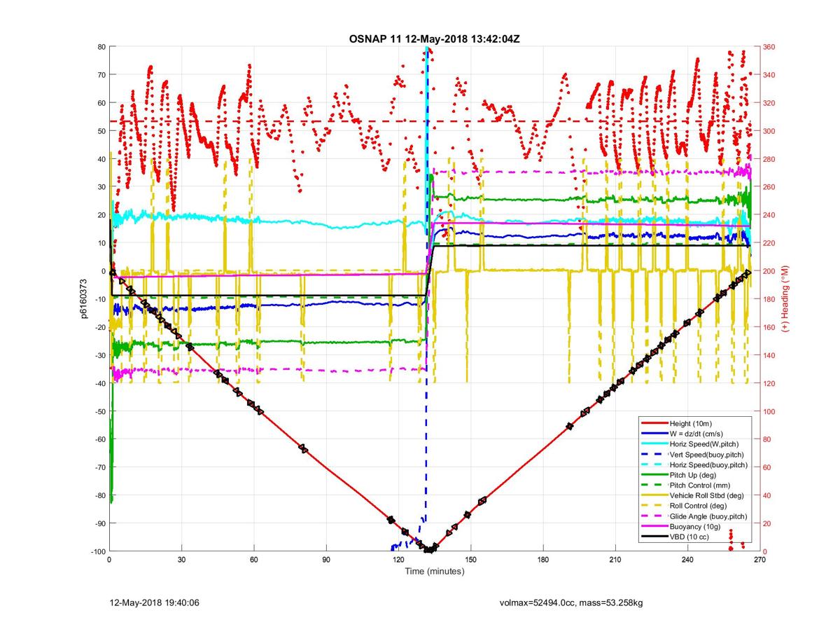Select the x-axis tick label '240'
Image resolution: width=840 pixels, height=620 pixels.
688,560
